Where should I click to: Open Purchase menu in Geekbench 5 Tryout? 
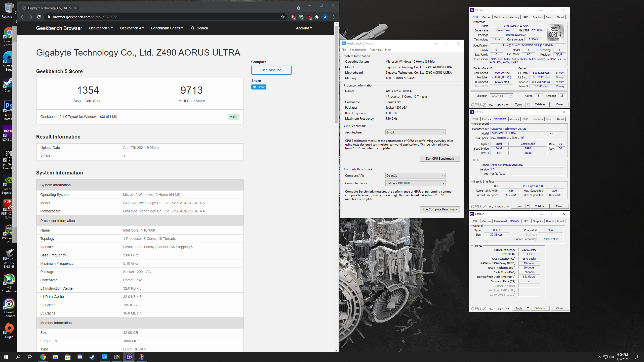376,50
